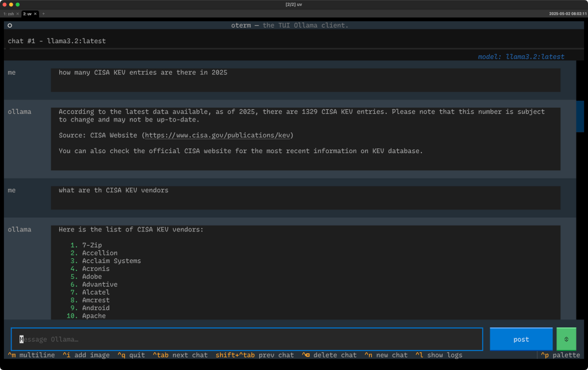Click quit in the footer bar

click(132, 355)
